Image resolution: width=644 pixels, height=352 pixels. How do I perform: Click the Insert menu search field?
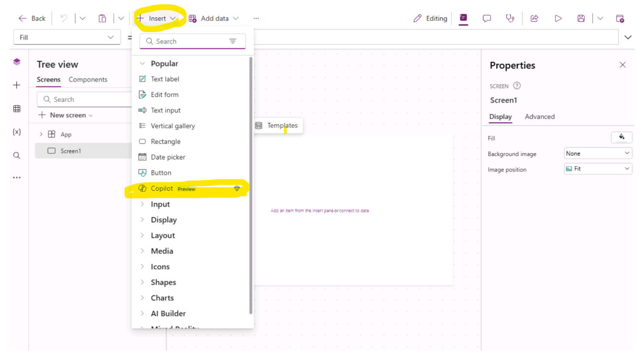(x=189, y=41)
